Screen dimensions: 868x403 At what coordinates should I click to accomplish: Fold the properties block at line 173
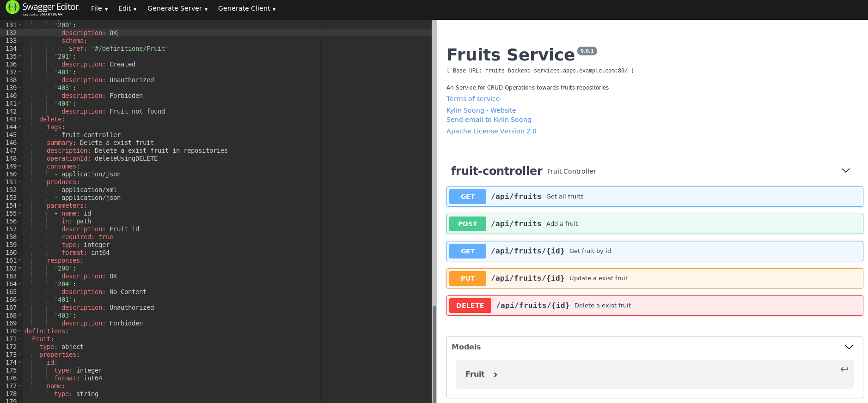point(20,355)
